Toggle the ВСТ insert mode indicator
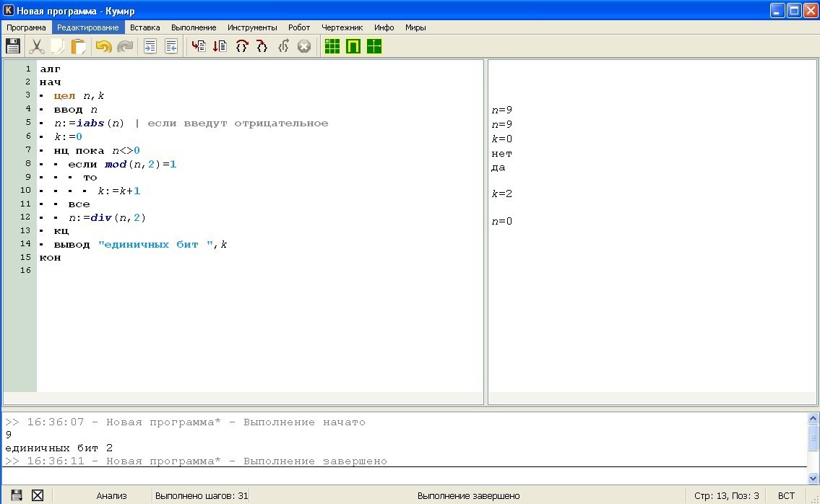The width and height of the screenshot is (820, 504). click(x=786, y=495)
